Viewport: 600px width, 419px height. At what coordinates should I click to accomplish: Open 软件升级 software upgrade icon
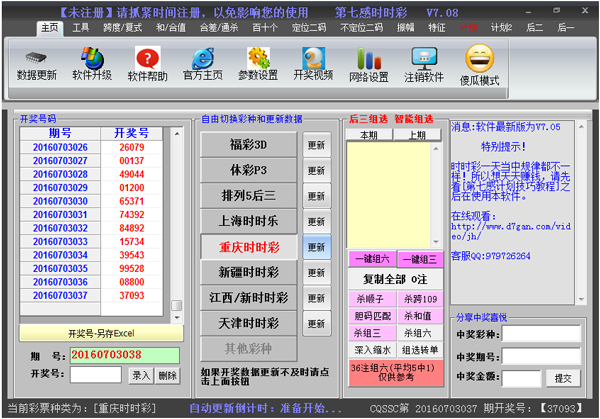coord(92,58)
